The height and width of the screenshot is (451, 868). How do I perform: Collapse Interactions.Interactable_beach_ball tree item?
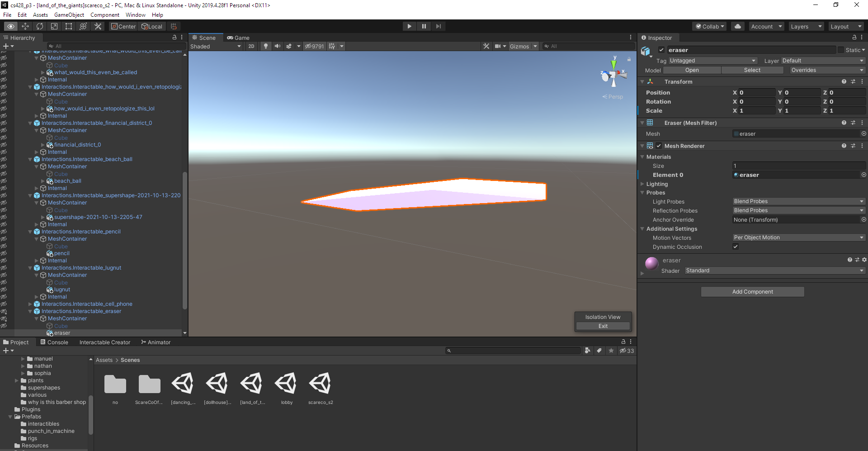(x=30, y=159)
